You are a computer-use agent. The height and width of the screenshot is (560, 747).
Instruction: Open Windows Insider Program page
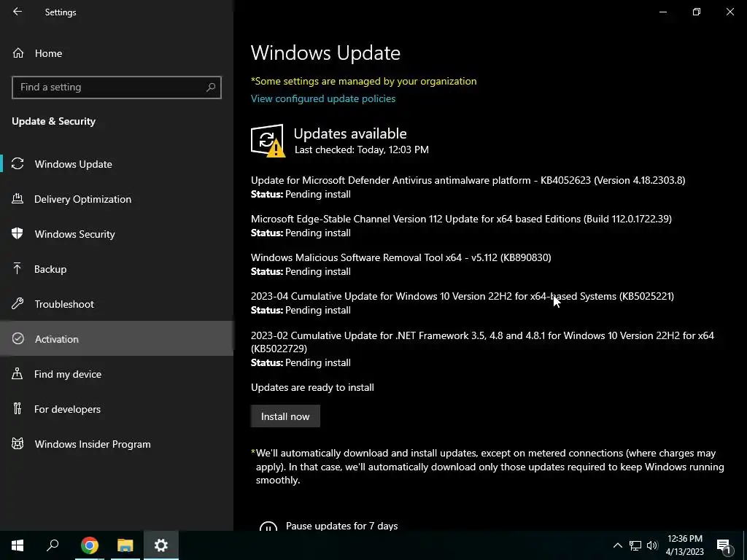tap(117, 444)
